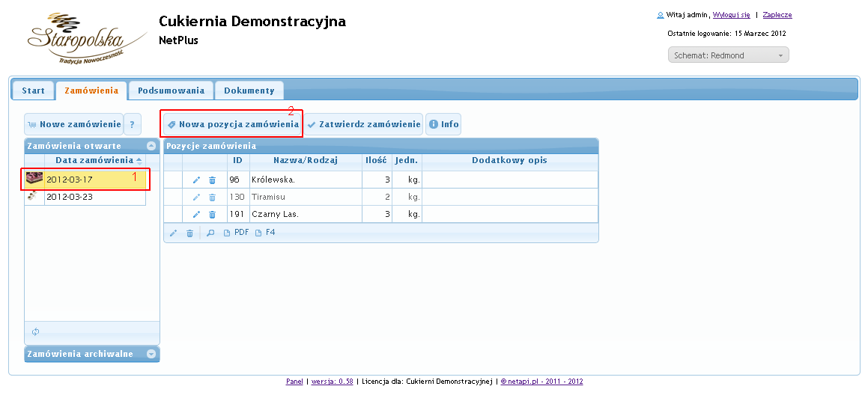Click the Pozycje zamówienia panel title

coord(211,147)
